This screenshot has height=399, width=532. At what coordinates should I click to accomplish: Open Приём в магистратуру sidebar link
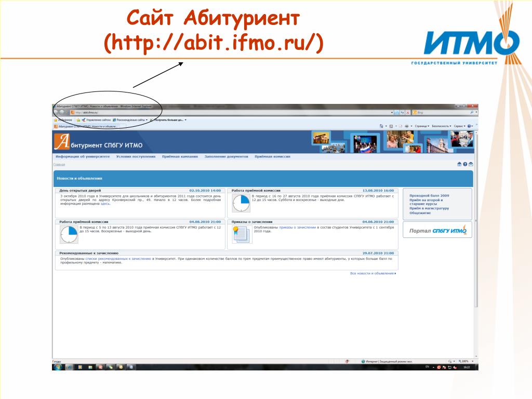pos(429,208)
